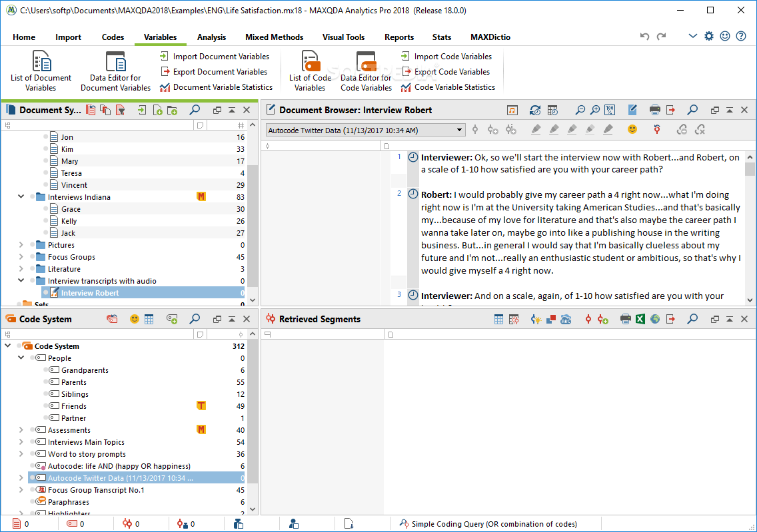The width and height of the screenshot is (757, 532).
Task: Click new code icon in Code System
Action: pyautogui.click(x=172, y=319)
